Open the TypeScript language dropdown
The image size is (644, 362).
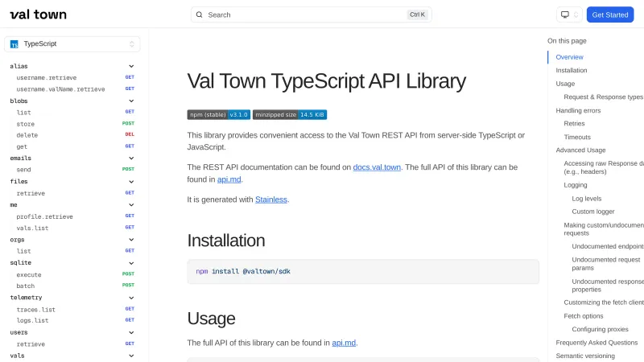pyautogui.click(x=72, y=44)
